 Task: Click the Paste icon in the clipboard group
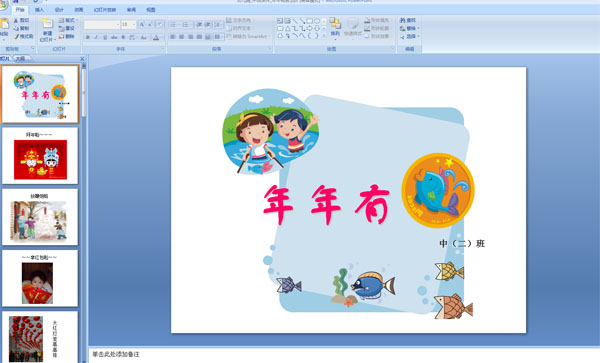point(5,25)
